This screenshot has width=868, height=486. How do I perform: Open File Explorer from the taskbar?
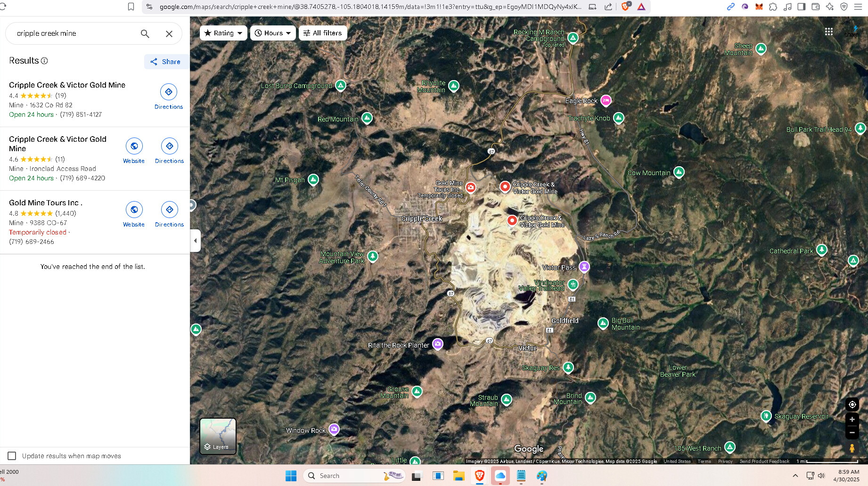(459, 476)
